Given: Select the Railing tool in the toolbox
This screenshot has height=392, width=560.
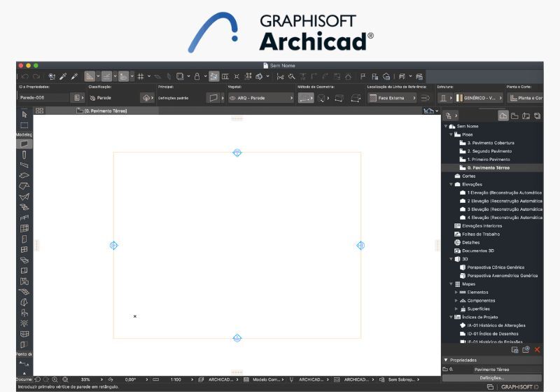Looking at the screenshot, I should pyautogui.click(x=24, y=218).
